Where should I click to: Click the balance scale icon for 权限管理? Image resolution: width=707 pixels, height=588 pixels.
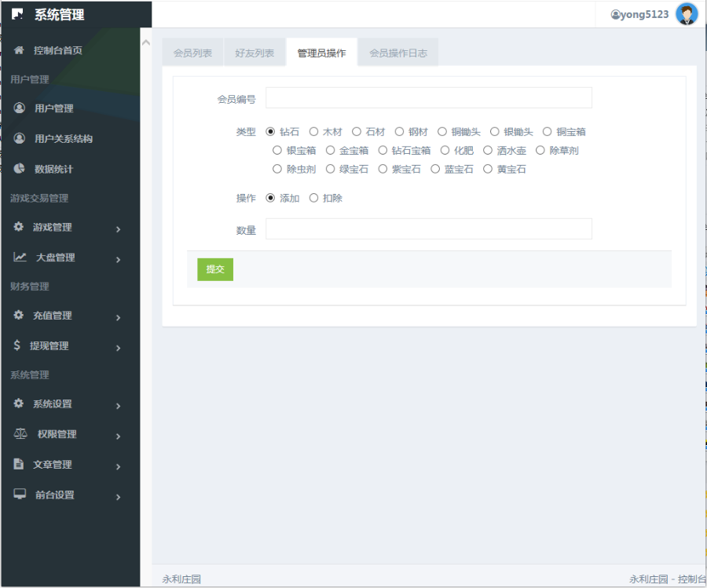pyautogui.click(x=20, y=434)
